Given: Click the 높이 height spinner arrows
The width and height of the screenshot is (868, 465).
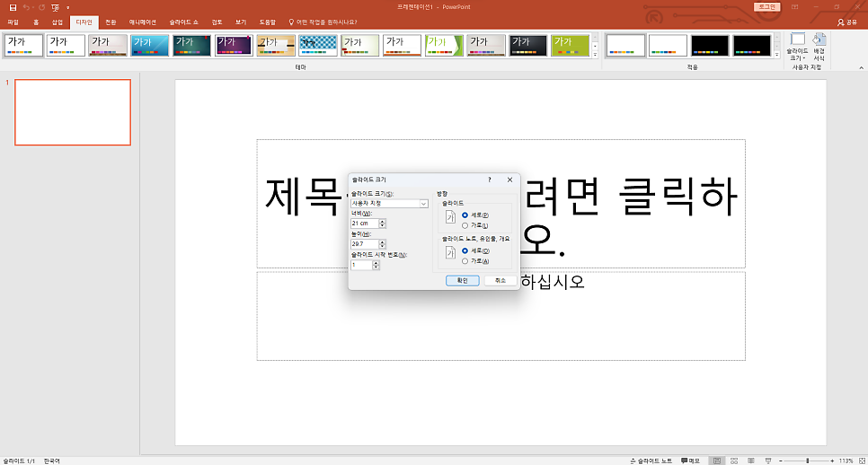Looking at the screenshot, I should click(382, 244).
